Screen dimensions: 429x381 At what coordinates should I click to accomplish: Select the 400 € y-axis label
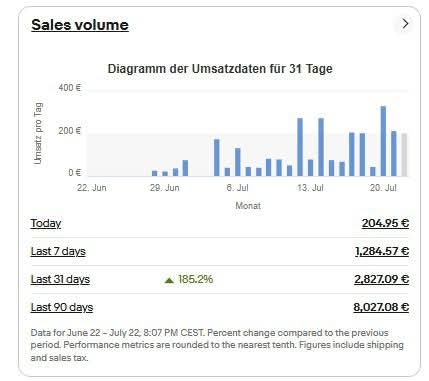pyautogui.click(x=69, y=88)
